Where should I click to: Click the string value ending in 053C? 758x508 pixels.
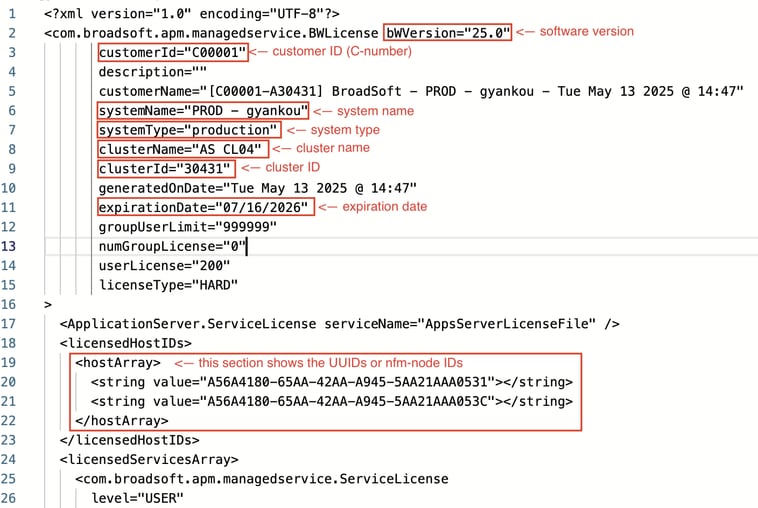tap(332, 401)
